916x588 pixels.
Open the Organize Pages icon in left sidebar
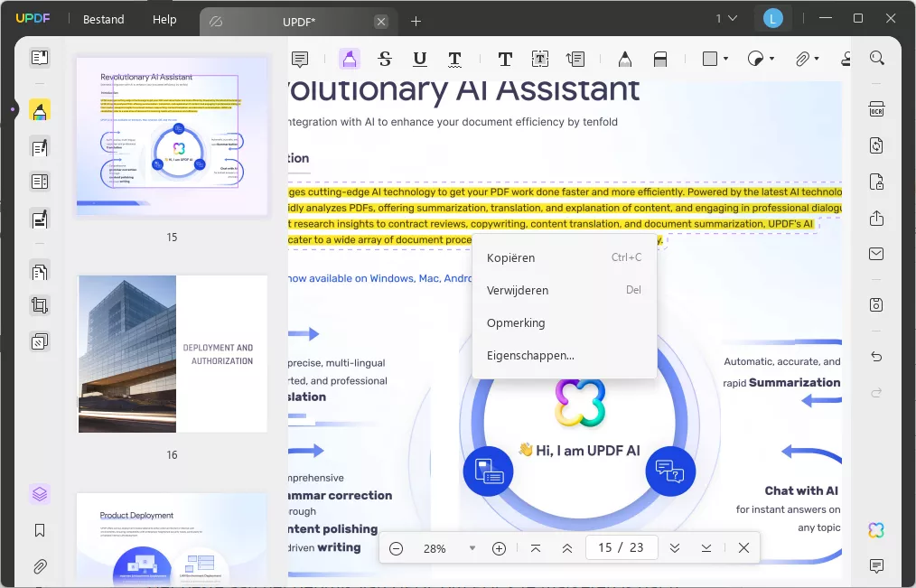tap(40, 272)
